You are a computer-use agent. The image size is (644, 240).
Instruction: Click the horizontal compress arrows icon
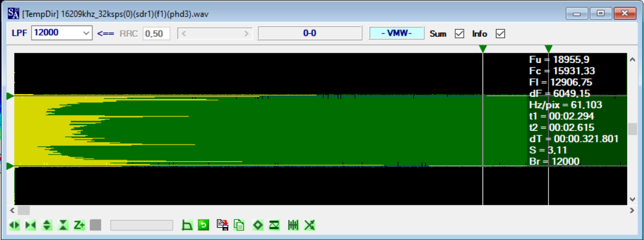click(31, 225)
